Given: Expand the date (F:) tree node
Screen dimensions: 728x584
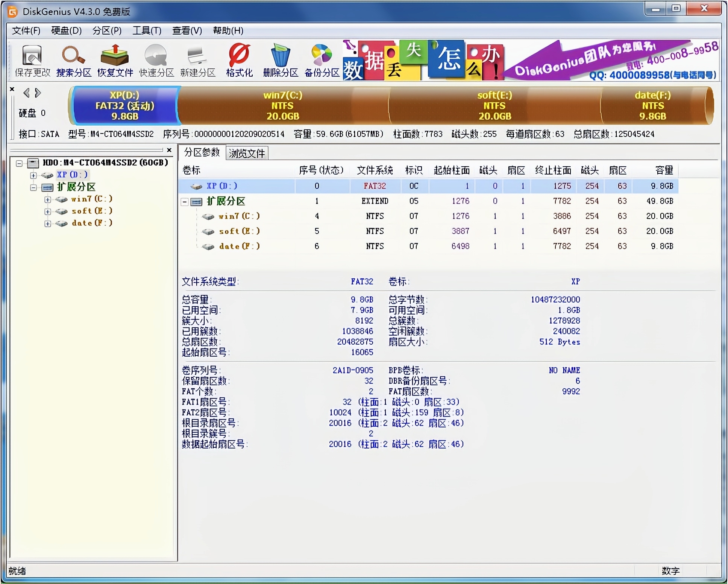Looking at the screenshot, I should pos(48,224).
